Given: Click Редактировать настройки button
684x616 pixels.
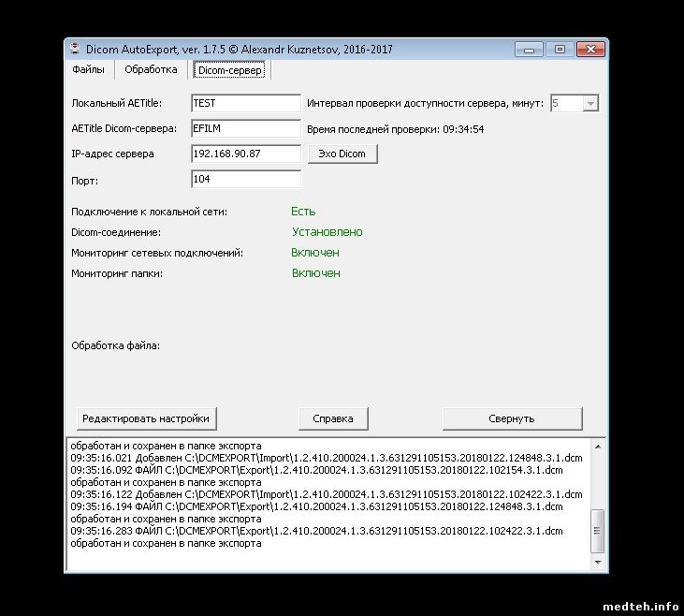Looking at the screenshot, I should 146,418.
